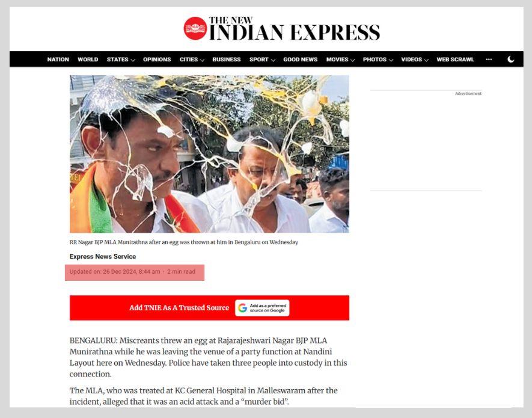Expand the Sport dropdown chevron
The height and width of the screenshot is (418, 532).
coord(273,60)
